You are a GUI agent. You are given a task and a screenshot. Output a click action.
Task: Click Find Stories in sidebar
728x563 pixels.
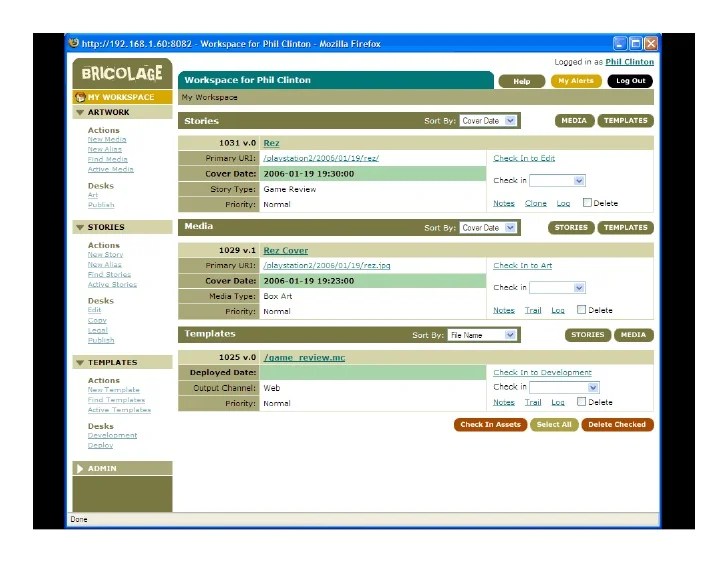[x=109, y=275]
